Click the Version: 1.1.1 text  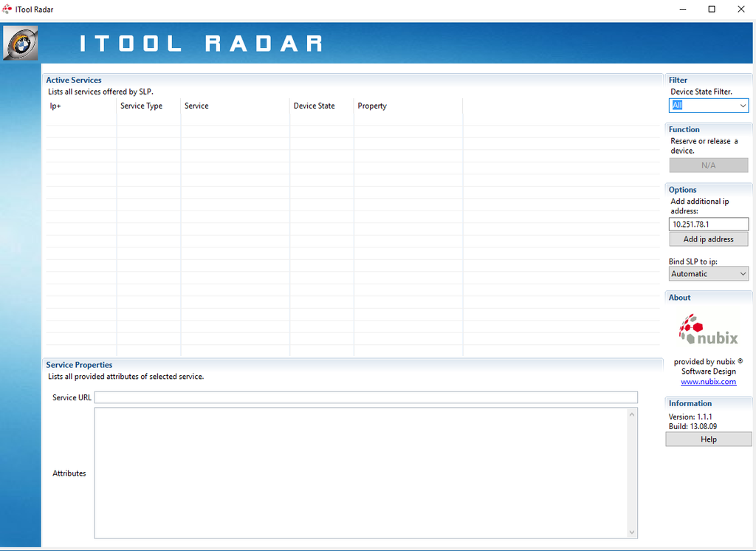(690, 417)
